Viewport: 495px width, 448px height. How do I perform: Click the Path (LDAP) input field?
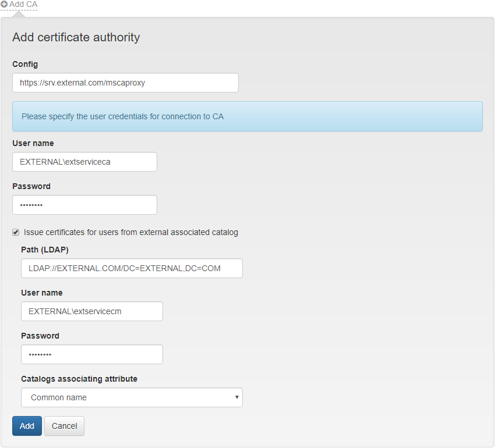click(x=132, y=268)
